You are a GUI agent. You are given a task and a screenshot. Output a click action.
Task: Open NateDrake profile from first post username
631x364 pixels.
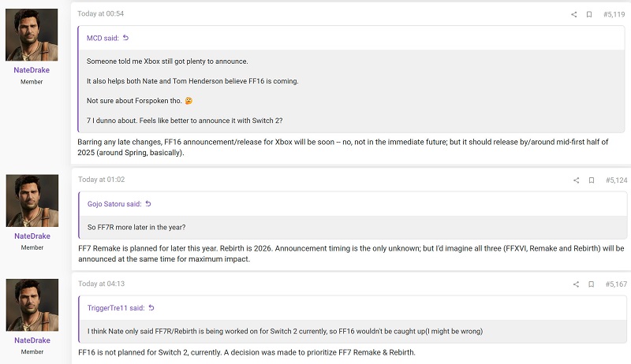(x=32, y=70)
